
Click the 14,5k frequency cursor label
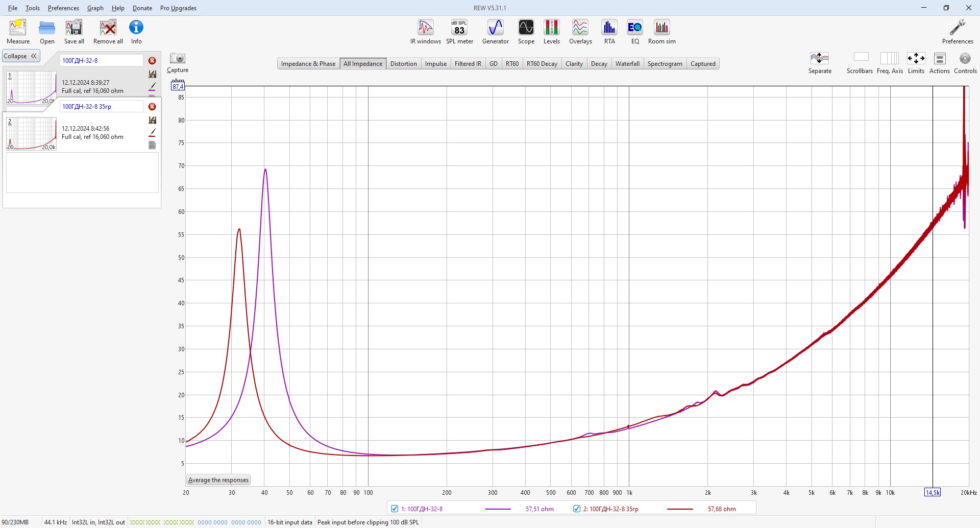coord(933,493)
